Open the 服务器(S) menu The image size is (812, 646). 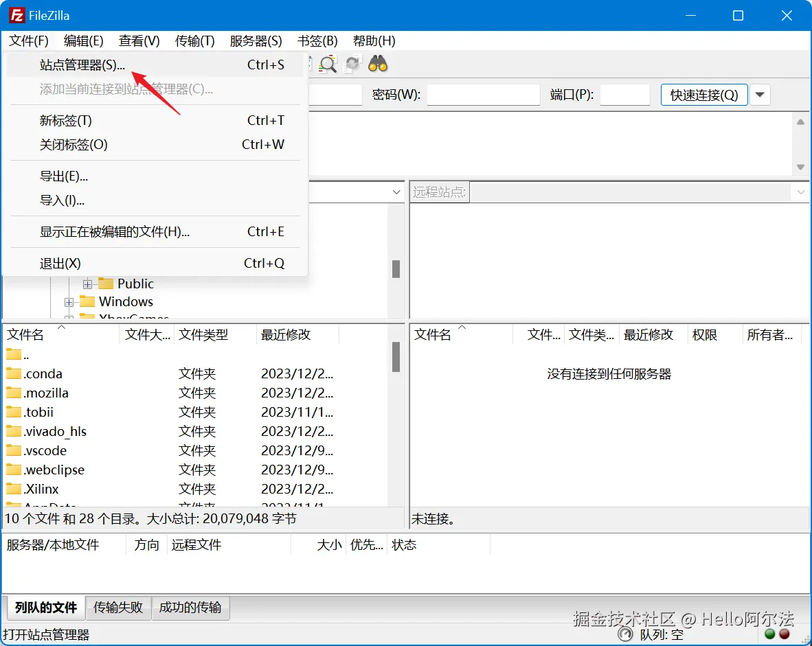coord(256,41)
